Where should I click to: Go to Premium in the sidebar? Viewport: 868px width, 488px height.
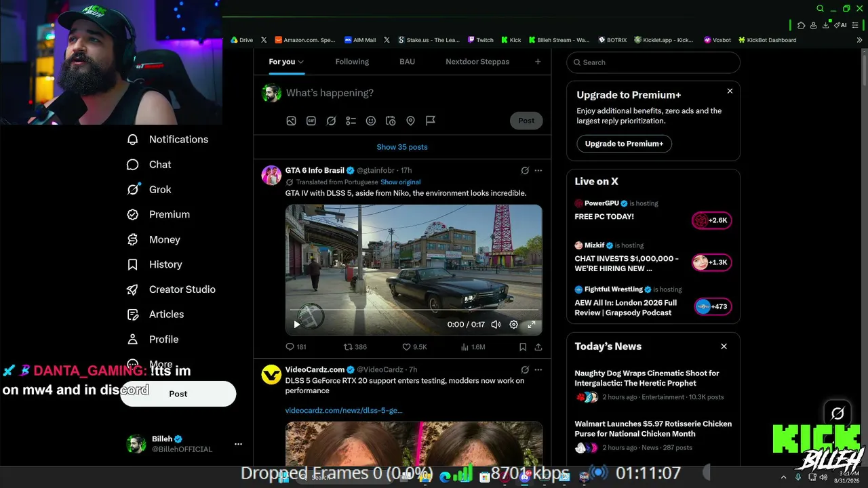pos(159,215)
